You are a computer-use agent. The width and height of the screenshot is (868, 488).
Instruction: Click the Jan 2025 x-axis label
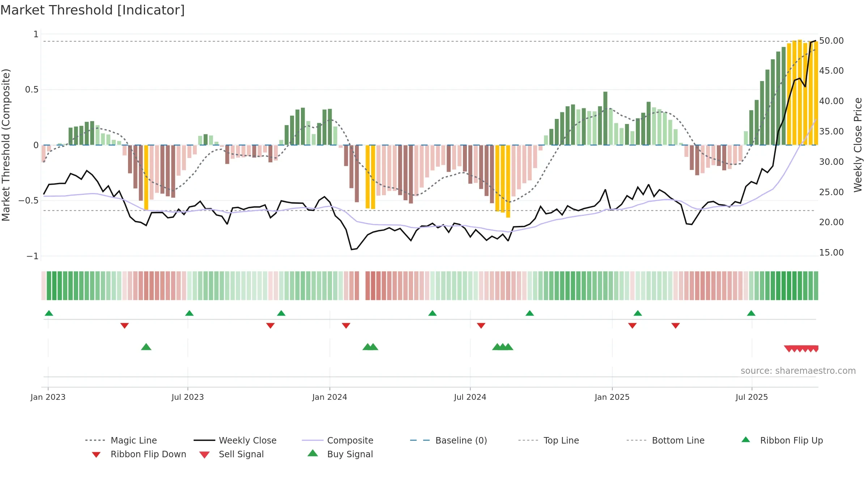(612, 397)
